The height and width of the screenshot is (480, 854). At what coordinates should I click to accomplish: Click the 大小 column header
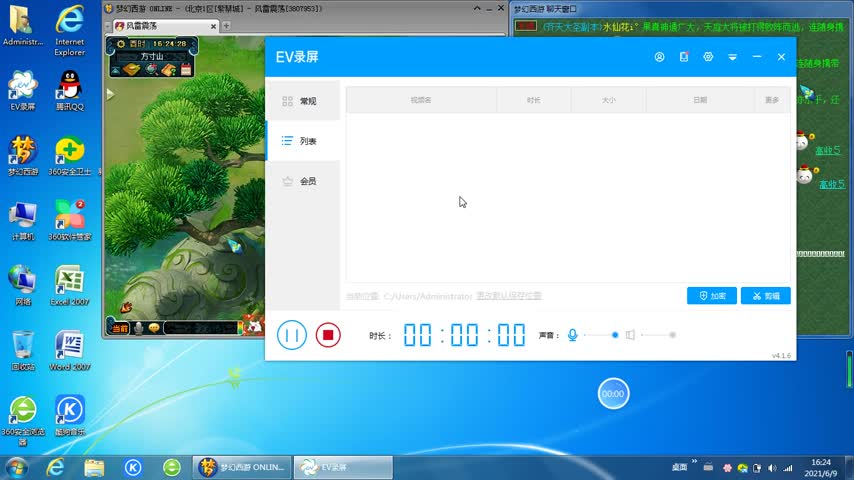[608, 100]
